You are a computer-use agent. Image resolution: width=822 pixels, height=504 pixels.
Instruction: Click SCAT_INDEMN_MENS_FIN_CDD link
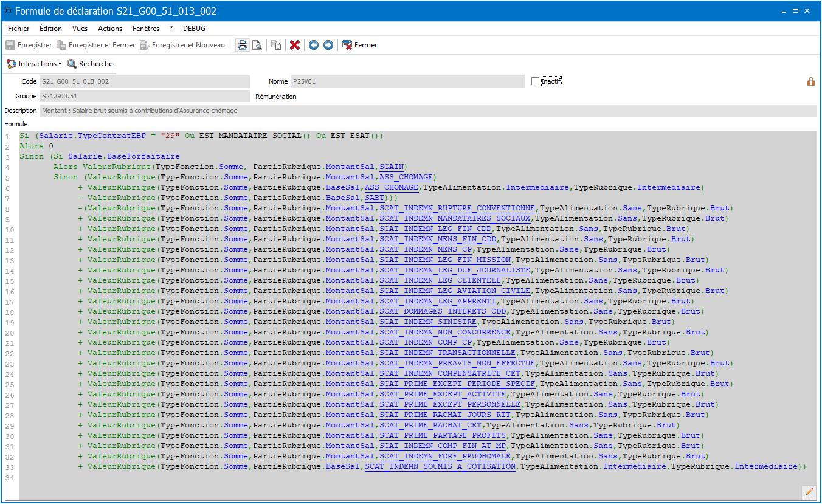point(438,239)
